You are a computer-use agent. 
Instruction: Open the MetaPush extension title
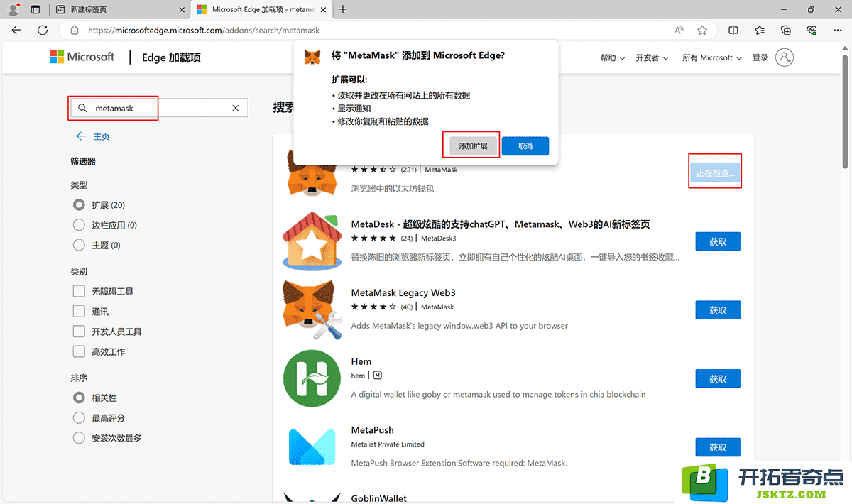373,430
